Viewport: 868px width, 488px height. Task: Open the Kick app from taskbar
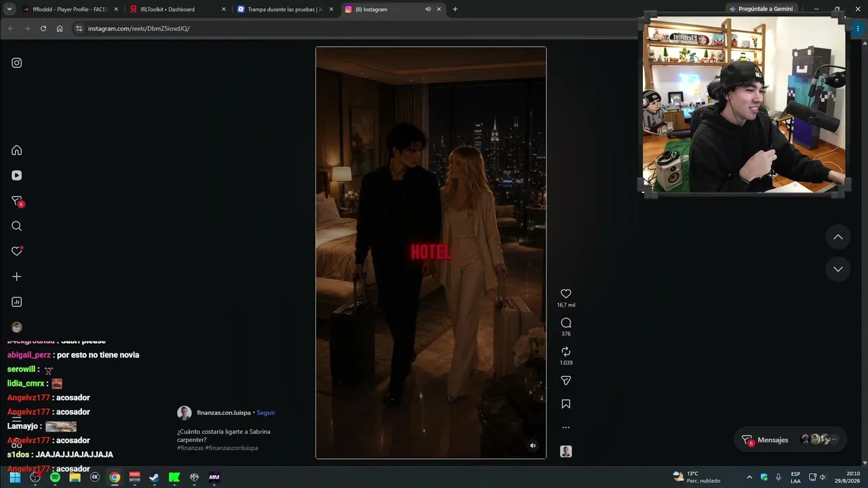174,477
